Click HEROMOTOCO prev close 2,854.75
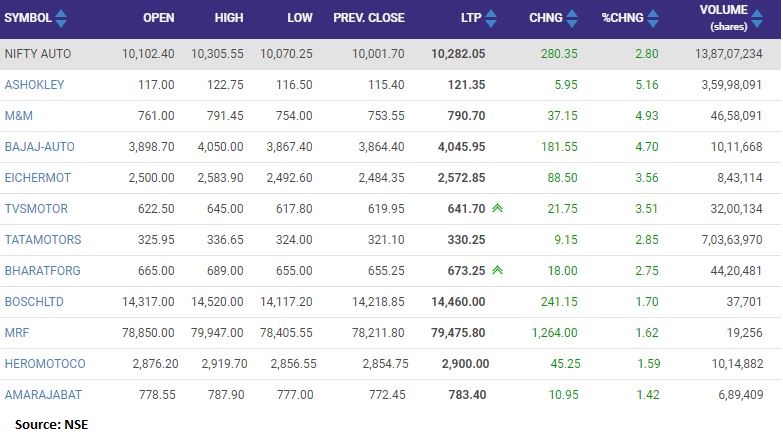This screenshot has width=783, height=439. (x=386, y=364)
